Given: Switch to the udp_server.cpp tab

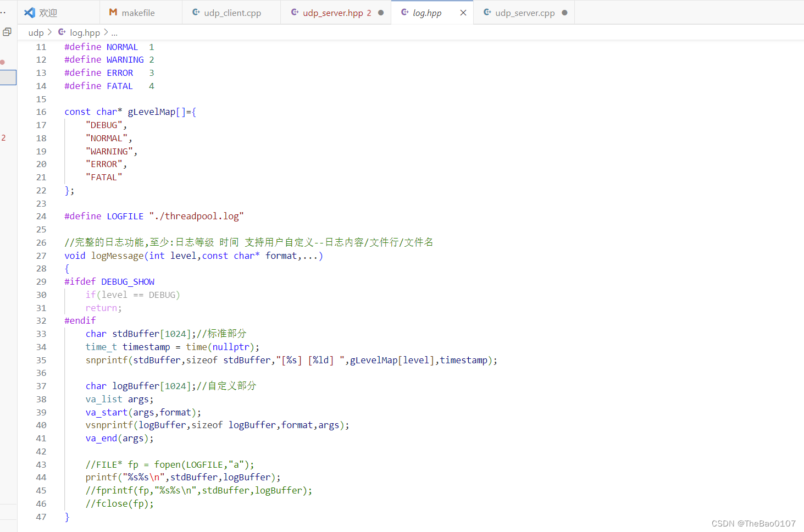Looking at the screenshot, I should point(524,13).
